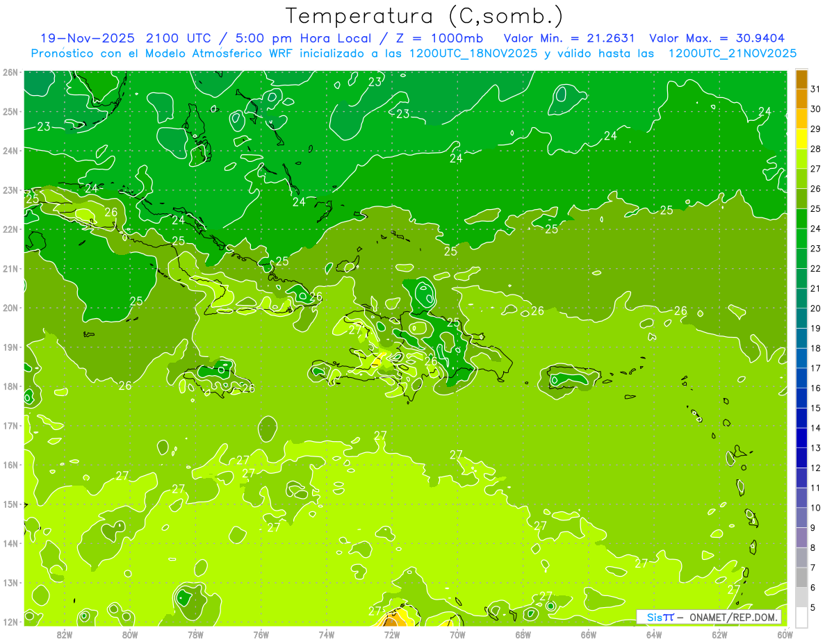Click the '14N' latitude axis label

10,543
